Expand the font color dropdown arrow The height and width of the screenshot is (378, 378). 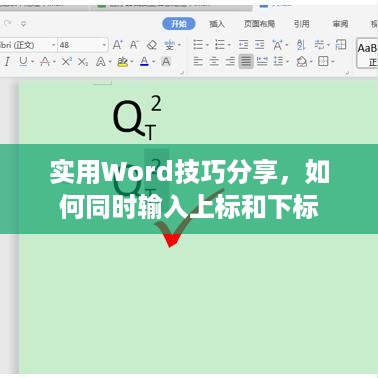153,62
